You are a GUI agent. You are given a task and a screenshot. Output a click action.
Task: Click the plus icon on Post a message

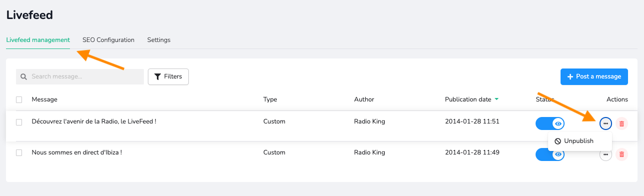(570, 76)
